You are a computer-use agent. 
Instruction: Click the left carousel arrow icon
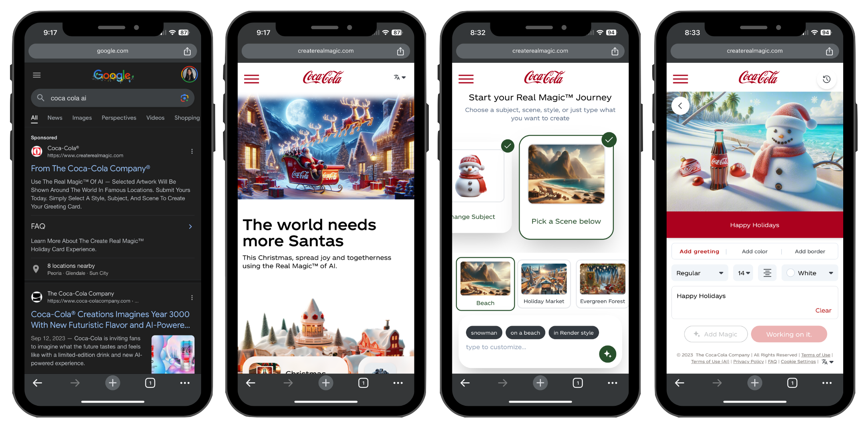681,106
